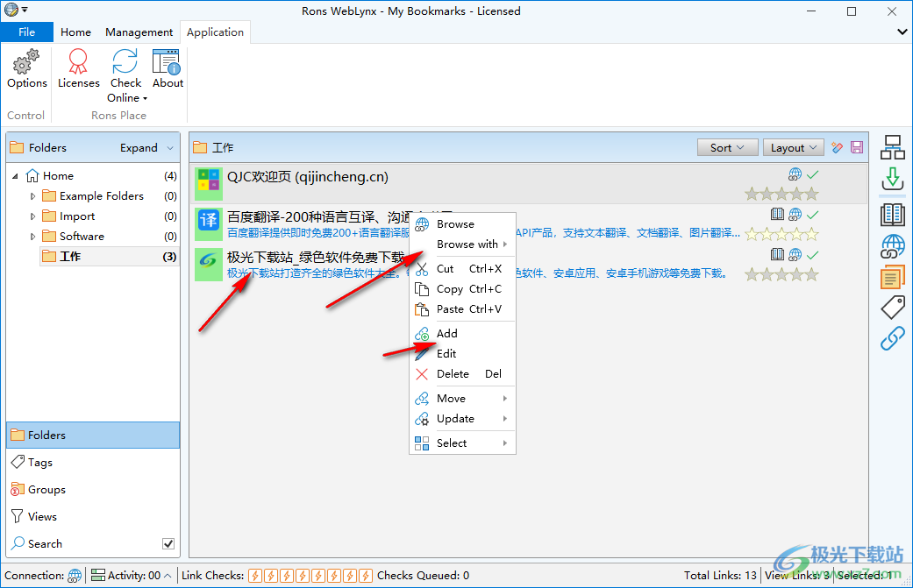Toggle the Search panel checkbox
Screen dimensions: 913x588
click(168, 544)
